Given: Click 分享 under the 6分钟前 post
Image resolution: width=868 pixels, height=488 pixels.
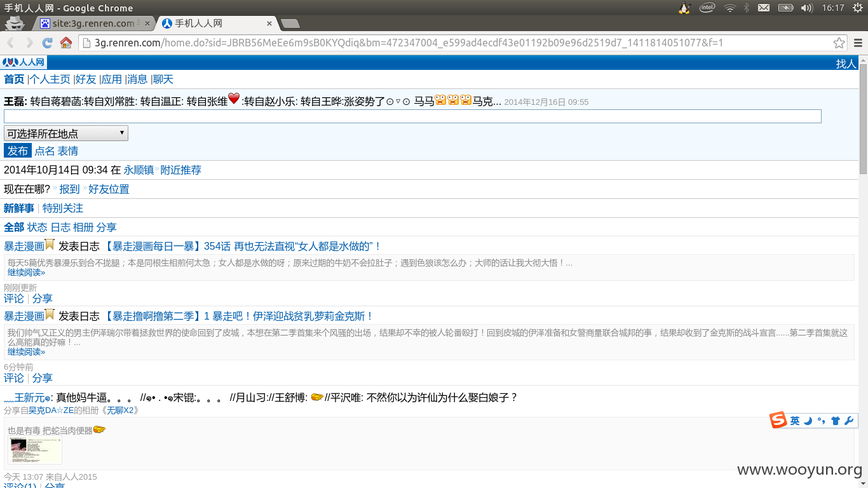Looking at the screenshot, I should click(43, 378).
